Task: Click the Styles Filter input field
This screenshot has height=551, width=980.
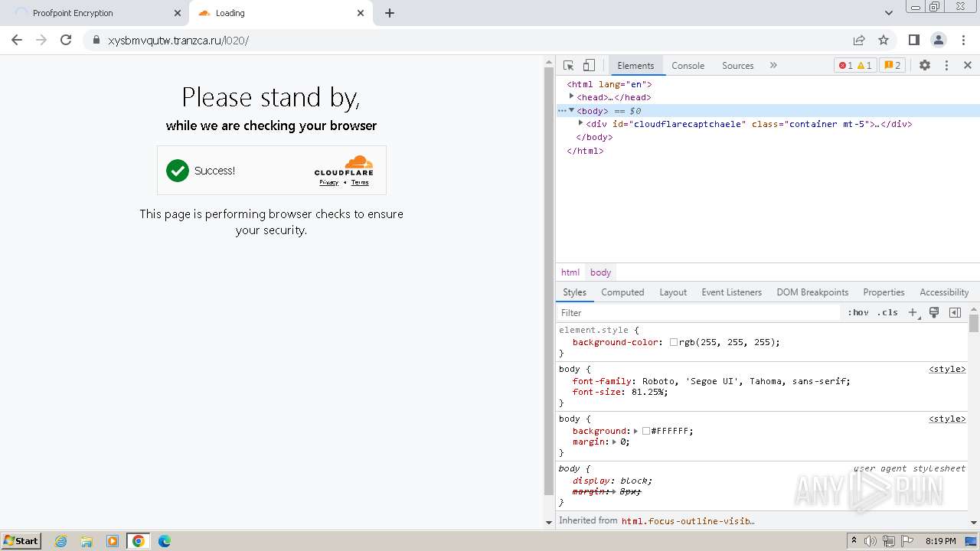Action: click(x=699, y=312)
